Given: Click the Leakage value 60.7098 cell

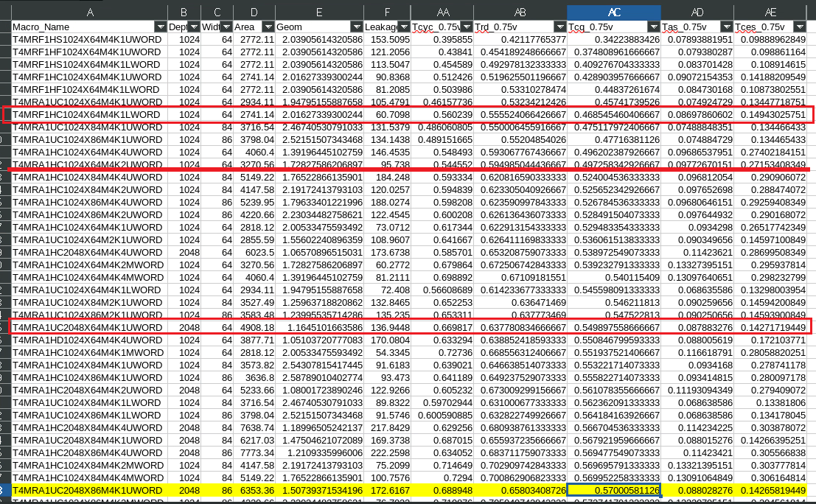Looking at the screenshot, I should [x=388, y=114].
